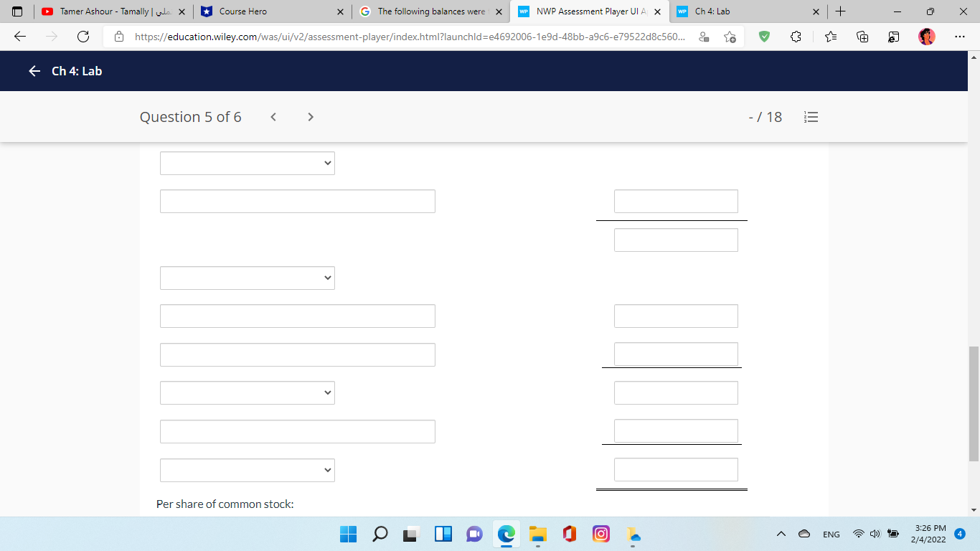
Task: Open the Windows Start menu
Action: 349,534
